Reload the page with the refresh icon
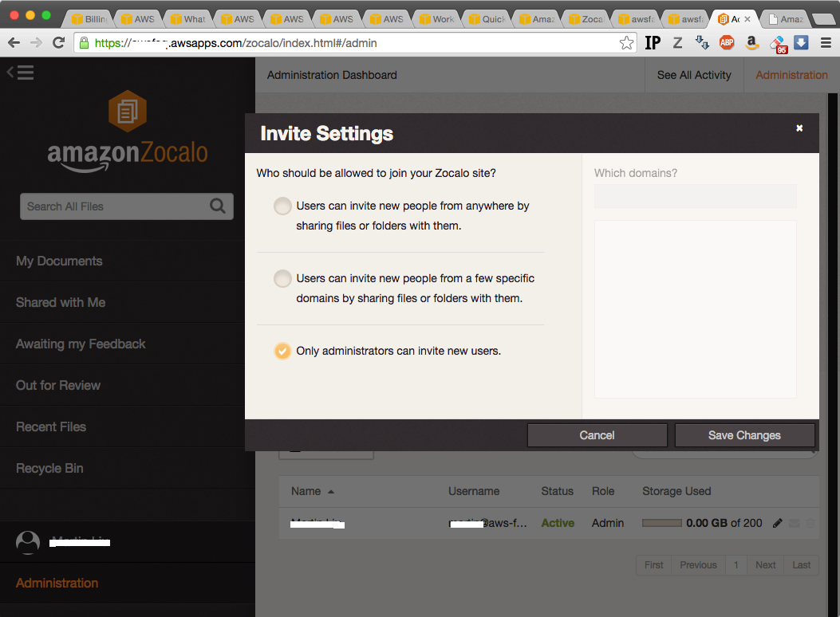The height and width of the screenshot is (617, 840). [x=59, y=43]
